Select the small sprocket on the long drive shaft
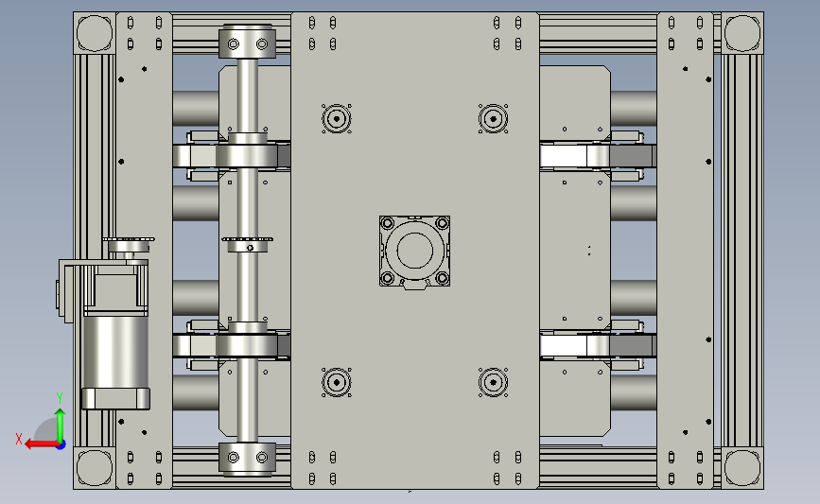This screenshot has width=820, height=504. point(248,244)
